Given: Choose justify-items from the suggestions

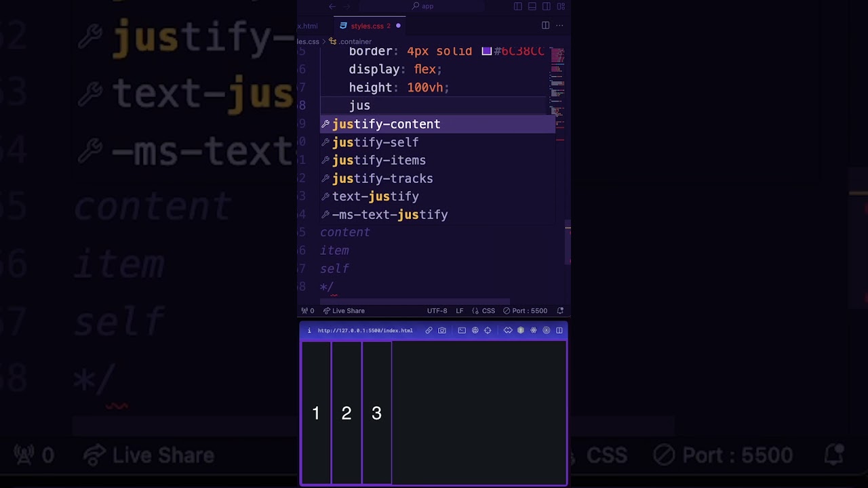Looking at the screenshot, I should coord(437,160).
